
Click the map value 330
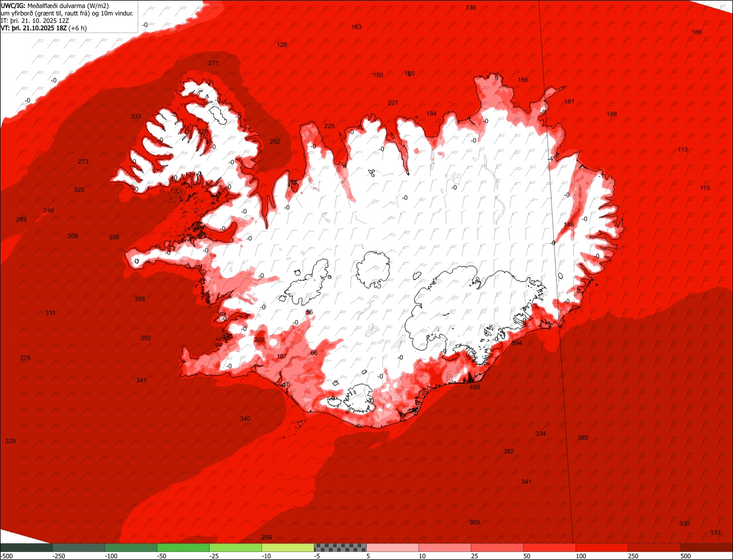coord(684,523)
